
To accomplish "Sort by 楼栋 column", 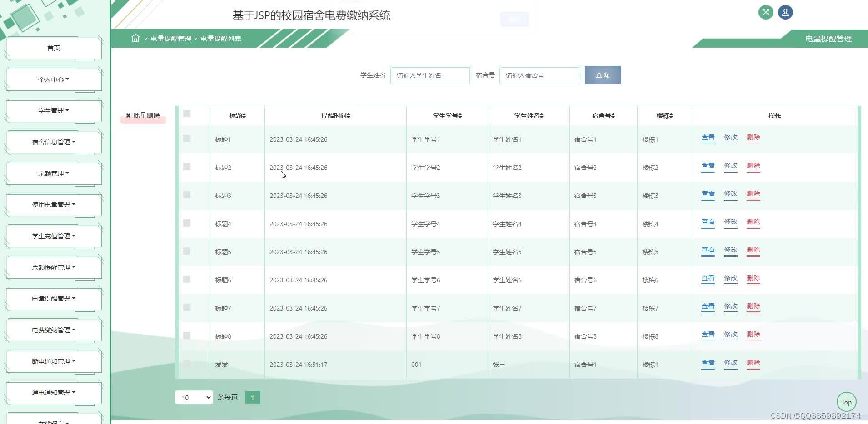I will [664, 116].
